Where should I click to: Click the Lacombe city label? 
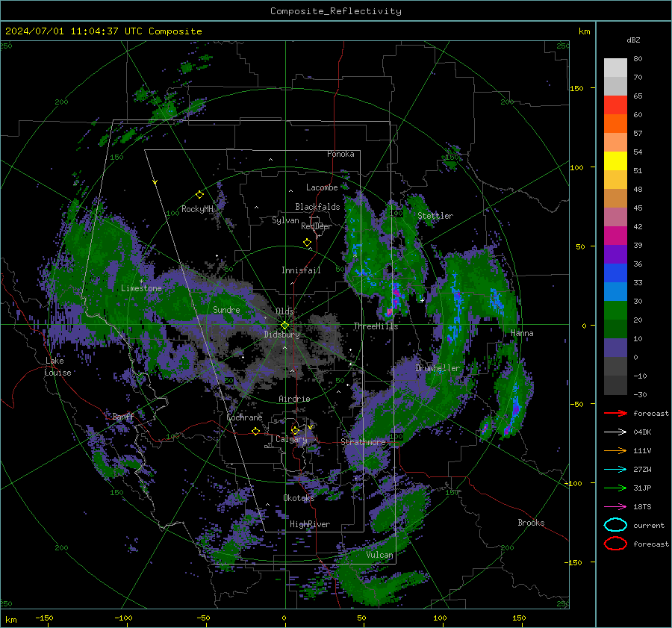tap(322, 187)
